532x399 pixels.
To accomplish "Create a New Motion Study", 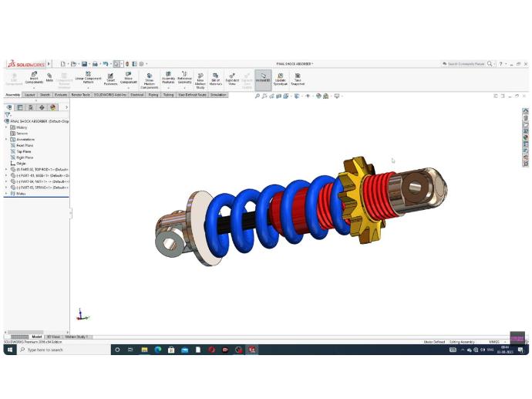I will (x=200, y=79).
